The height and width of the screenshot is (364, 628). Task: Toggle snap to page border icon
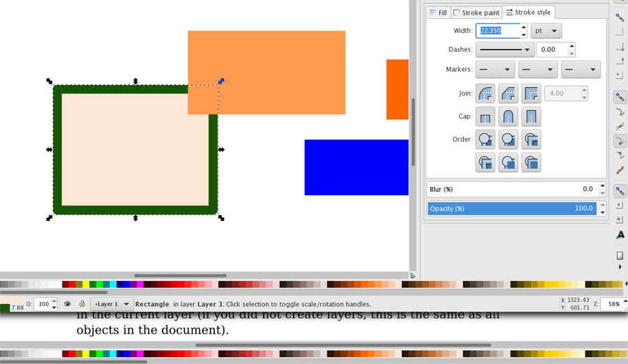(x=620, y=255)
